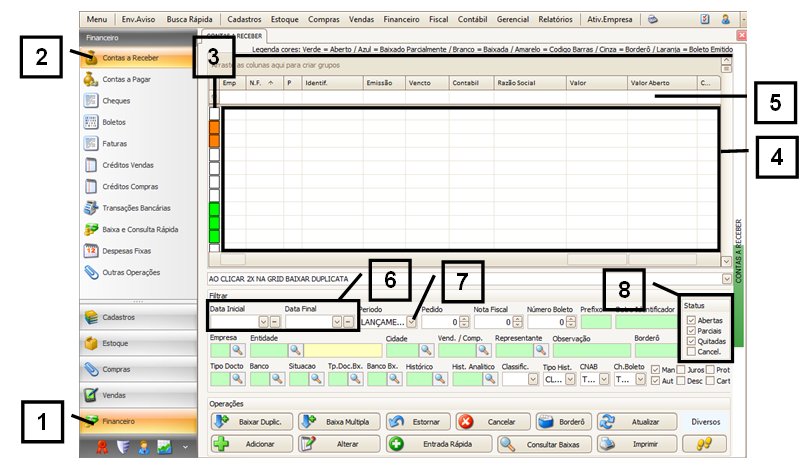This screenshot has height=475, width=804.
Task: Open the Data Inicial date dropdown
Action: (263, 322)
